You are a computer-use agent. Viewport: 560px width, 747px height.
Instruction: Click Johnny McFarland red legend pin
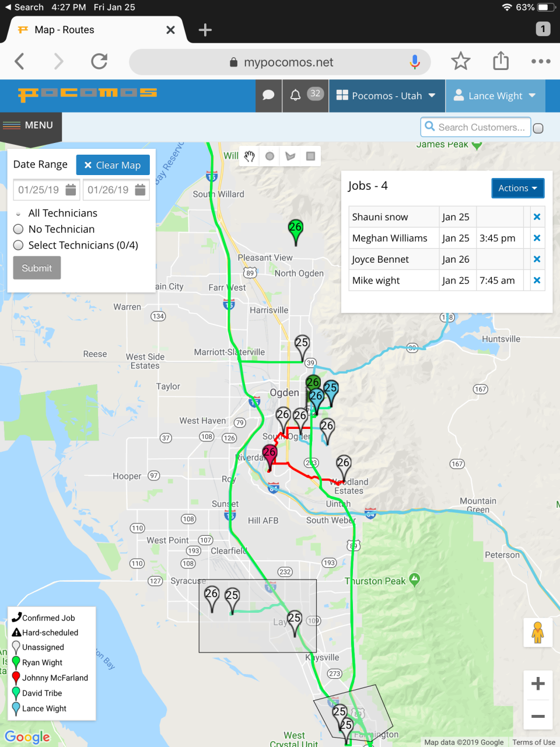(x=16, y=678)
